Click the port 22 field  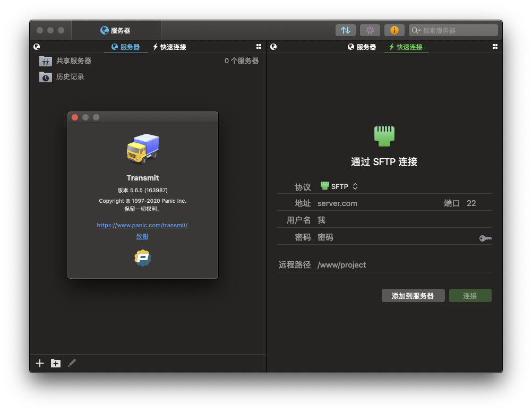coord(471,203)
